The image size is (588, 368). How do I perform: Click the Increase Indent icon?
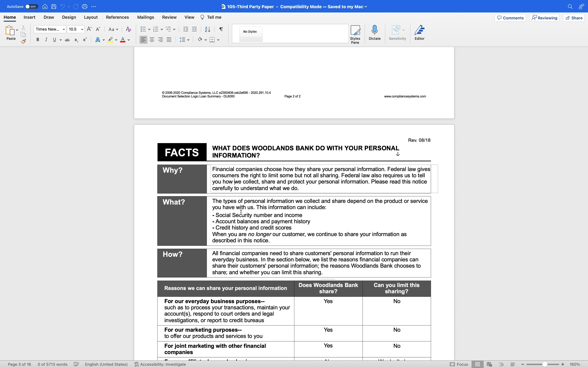coord(194,29)
